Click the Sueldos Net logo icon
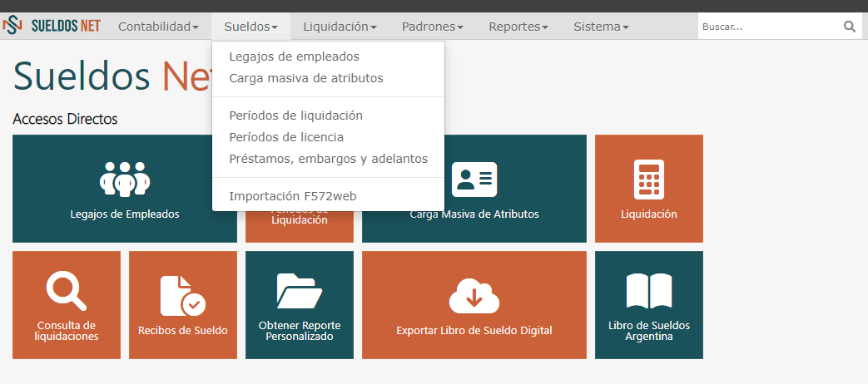Screen dimensions: 868x384 pos(12,26)
